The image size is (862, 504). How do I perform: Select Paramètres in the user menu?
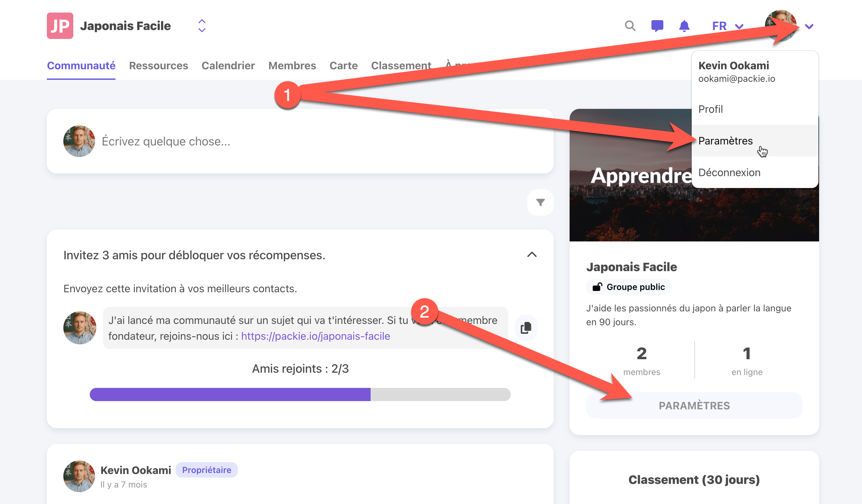pos(725,141)
